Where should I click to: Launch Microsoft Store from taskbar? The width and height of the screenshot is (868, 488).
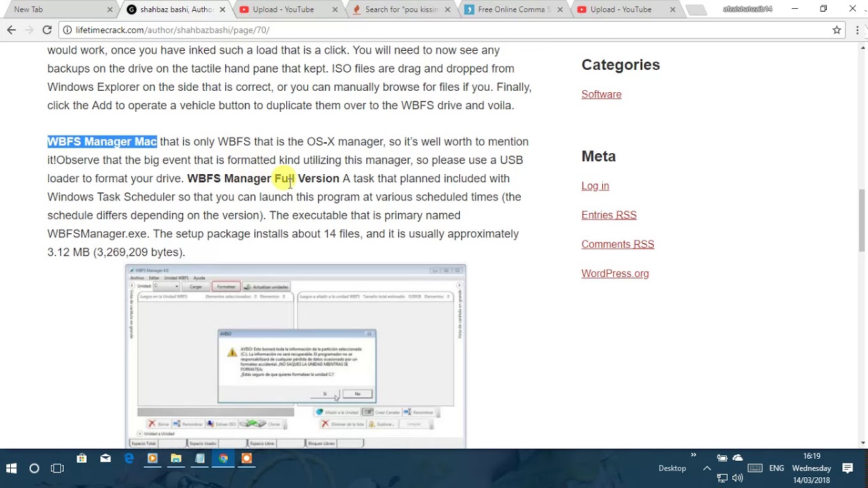(81, 458)
